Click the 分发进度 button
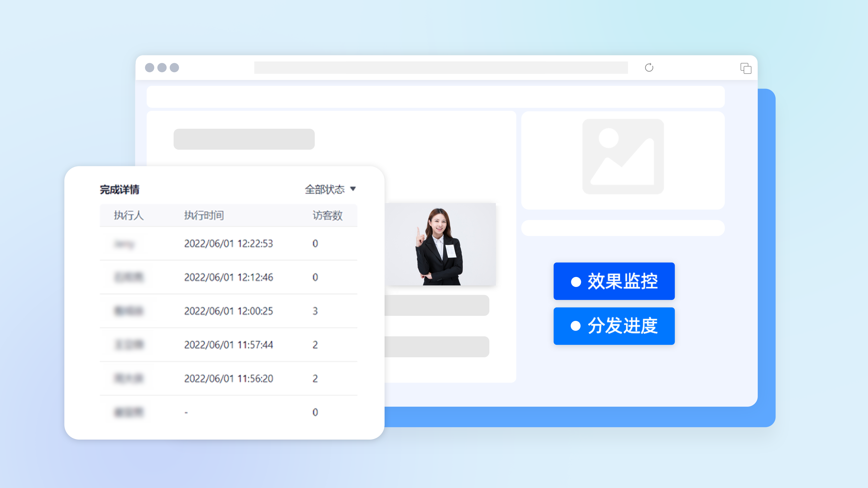This screenshot has width=868, height=488. click(614, 326)
